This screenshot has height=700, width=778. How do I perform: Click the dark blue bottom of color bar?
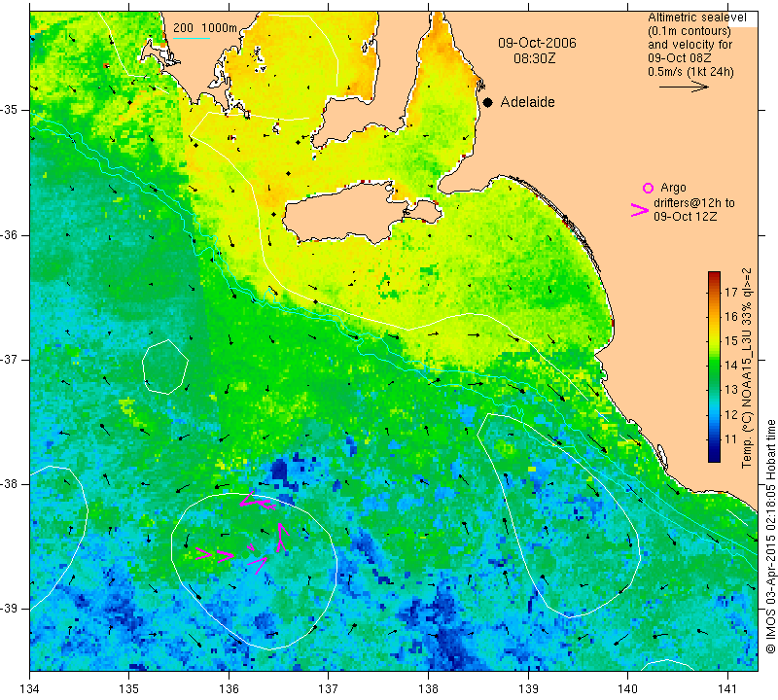tap(714, 458)
